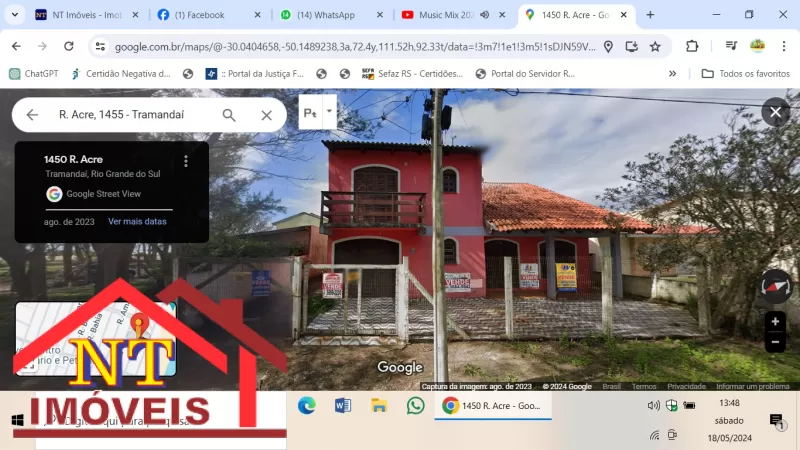Open the Chrome three-dot menu
This screenshot has width=800, height=450.
[x=784, y=46]
